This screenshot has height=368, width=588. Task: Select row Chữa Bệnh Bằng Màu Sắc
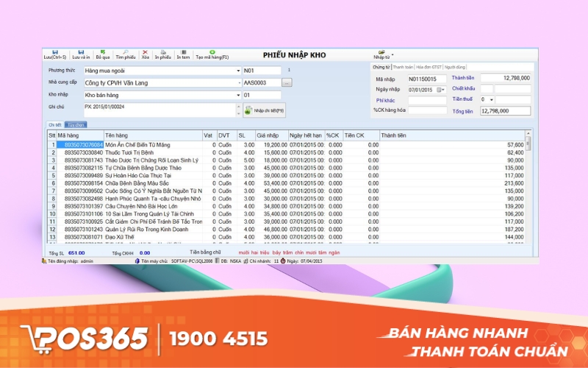pyautogui.click(x=286, y=183)
